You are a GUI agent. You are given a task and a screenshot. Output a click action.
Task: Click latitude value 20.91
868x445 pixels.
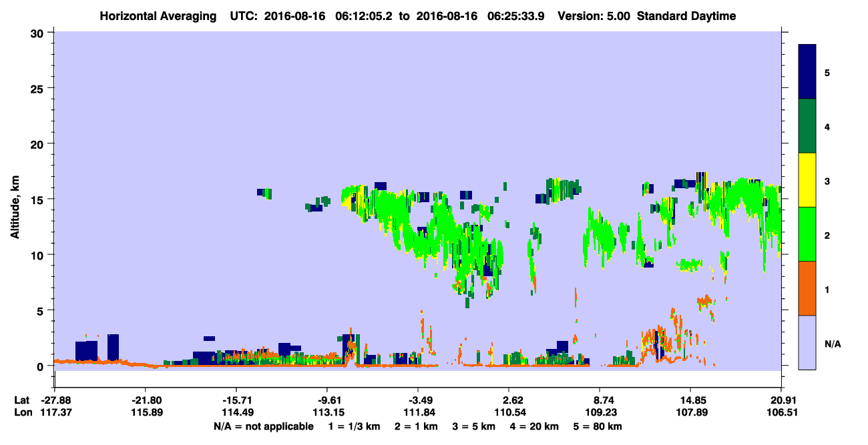[x=781, y=400]
